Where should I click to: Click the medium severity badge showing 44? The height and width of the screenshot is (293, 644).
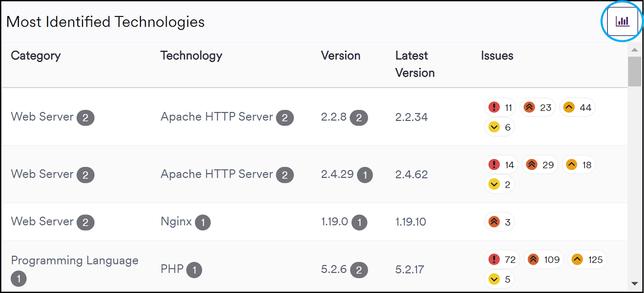577,107
